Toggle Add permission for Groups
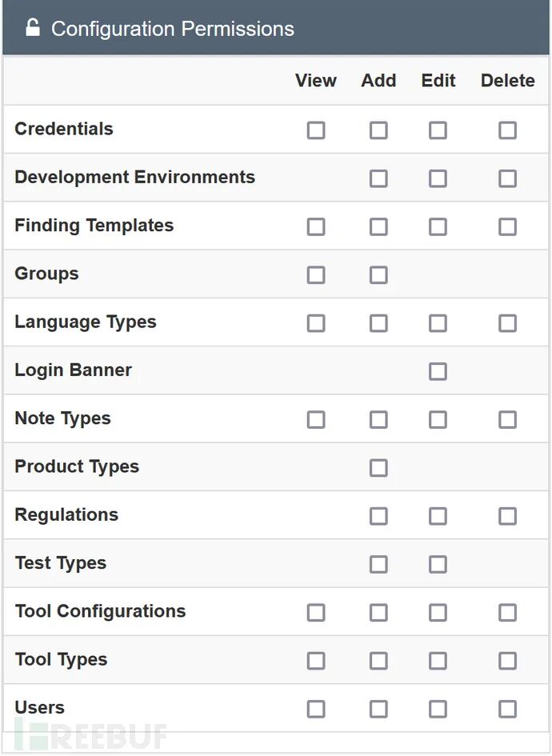Viewport: 552px width, 756px height. tap(378, 275)
